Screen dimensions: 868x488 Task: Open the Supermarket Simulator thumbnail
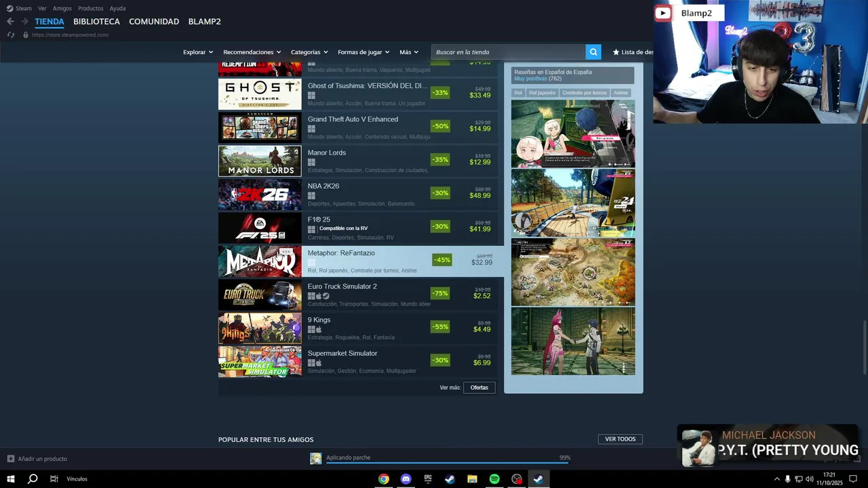260,362
